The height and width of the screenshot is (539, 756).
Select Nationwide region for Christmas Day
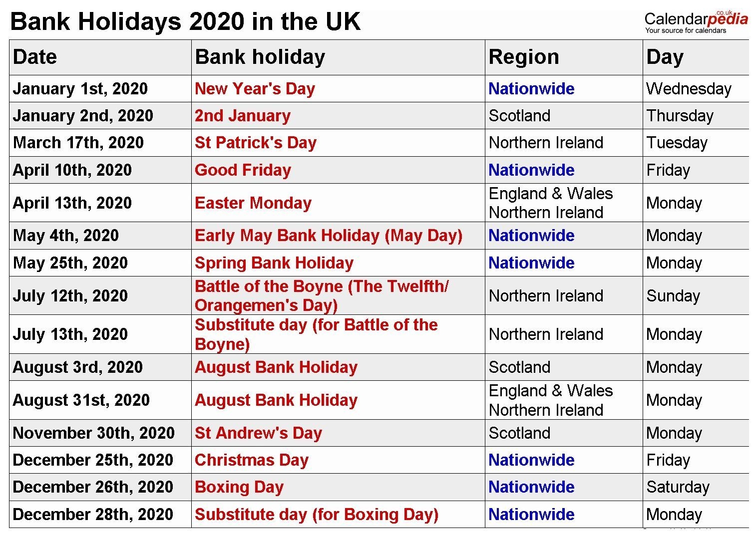531,460
